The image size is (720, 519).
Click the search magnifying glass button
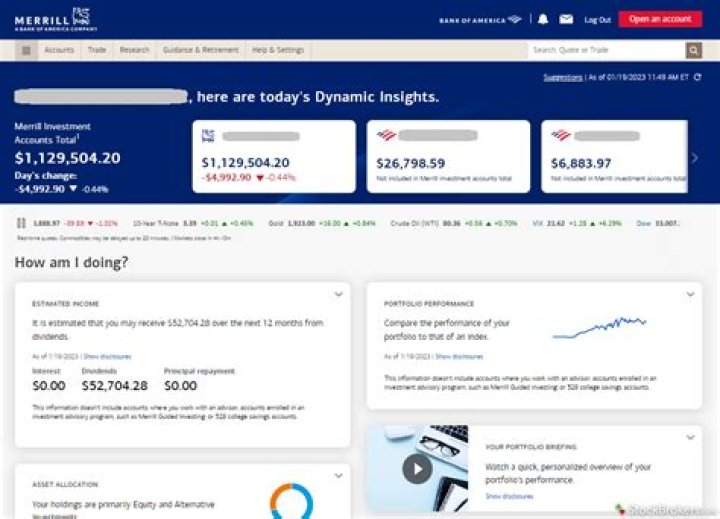[x=693, y=50]
